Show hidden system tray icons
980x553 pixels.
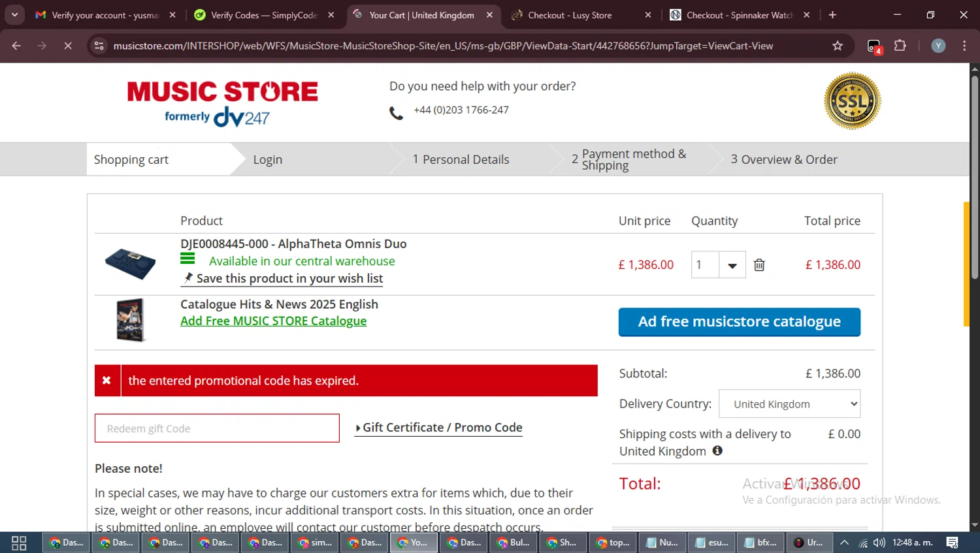[x=844, y=543]
